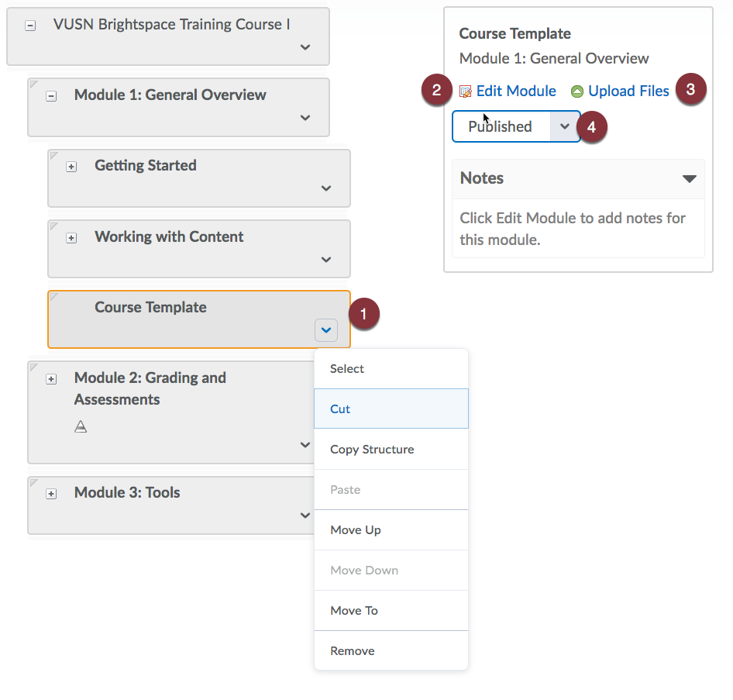Image resolution: width=733 pixels, height=700 pixels.
Task: Open the Published status dropdown arrow
Action: (x=565, y=126)
